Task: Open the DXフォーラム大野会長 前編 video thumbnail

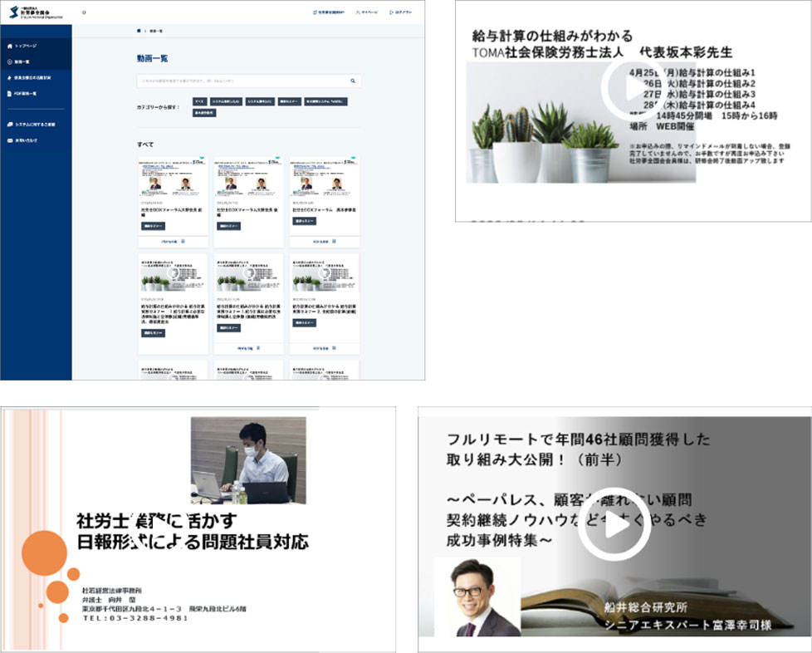Action: [x=173, y=177]
